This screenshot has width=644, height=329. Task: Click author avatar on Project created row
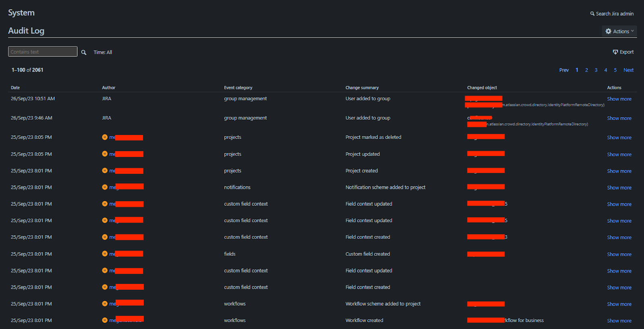pos(105,171)
